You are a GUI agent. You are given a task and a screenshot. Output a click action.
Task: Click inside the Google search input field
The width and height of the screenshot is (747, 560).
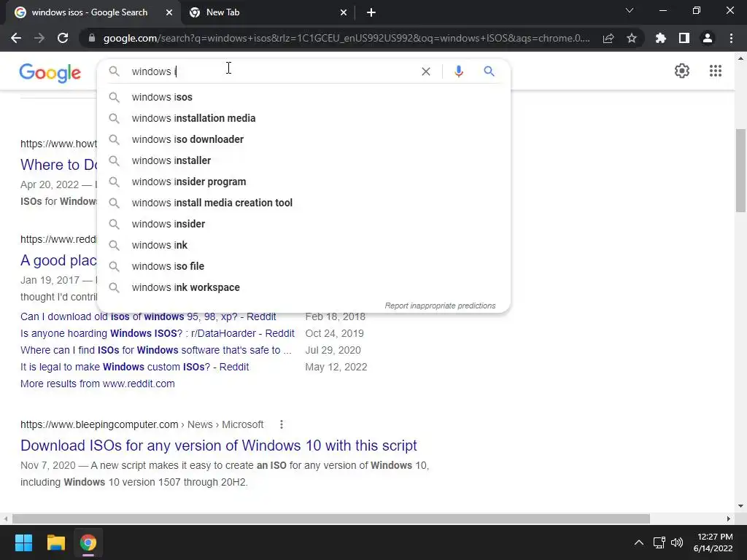(271, 71)
